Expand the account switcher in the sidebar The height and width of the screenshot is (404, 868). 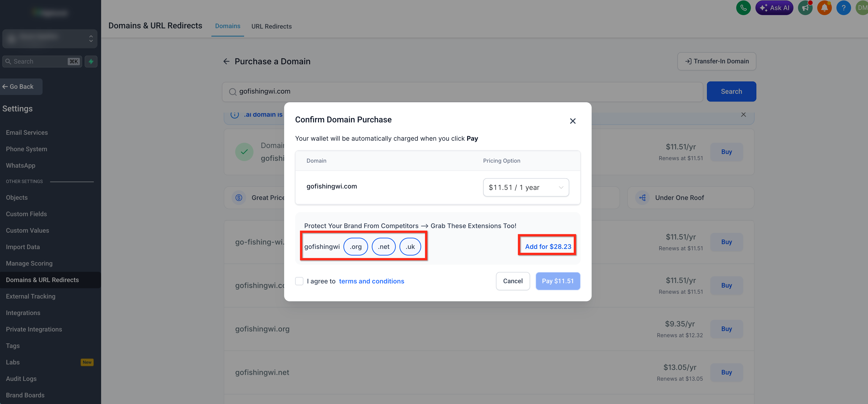click(x=50, y=38)
